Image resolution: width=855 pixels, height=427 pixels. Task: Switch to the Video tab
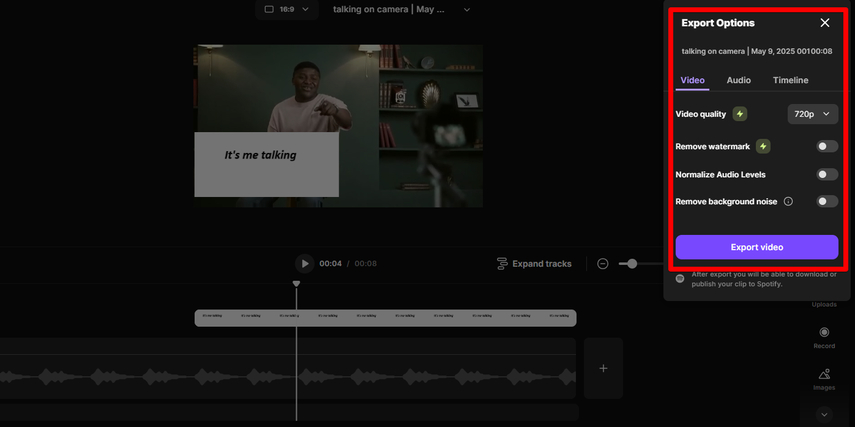tap(693, 80)
